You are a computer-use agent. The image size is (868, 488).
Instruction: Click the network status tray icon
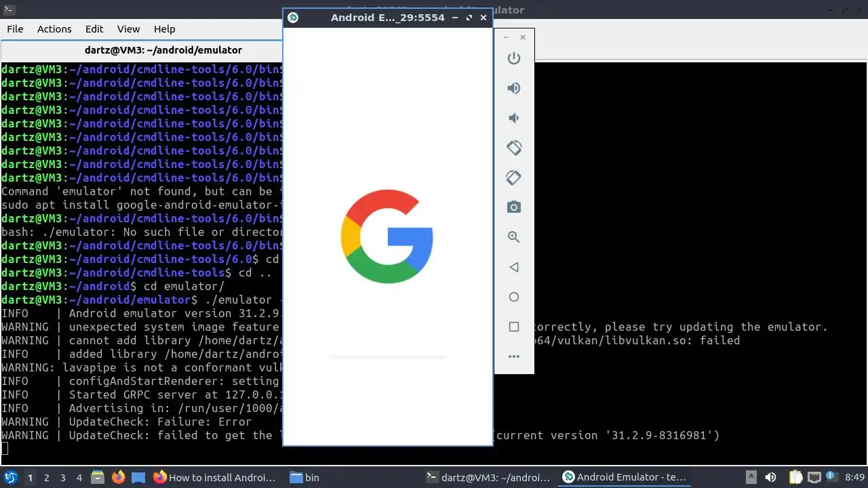[814, 477]
